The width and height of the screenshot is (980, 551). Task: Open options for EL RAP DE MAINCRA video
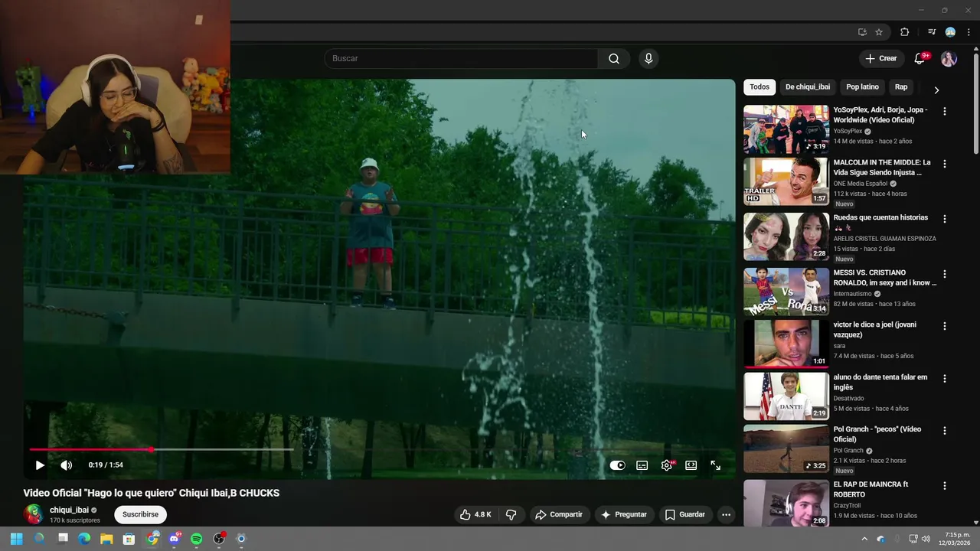click(x=944, y=486)
